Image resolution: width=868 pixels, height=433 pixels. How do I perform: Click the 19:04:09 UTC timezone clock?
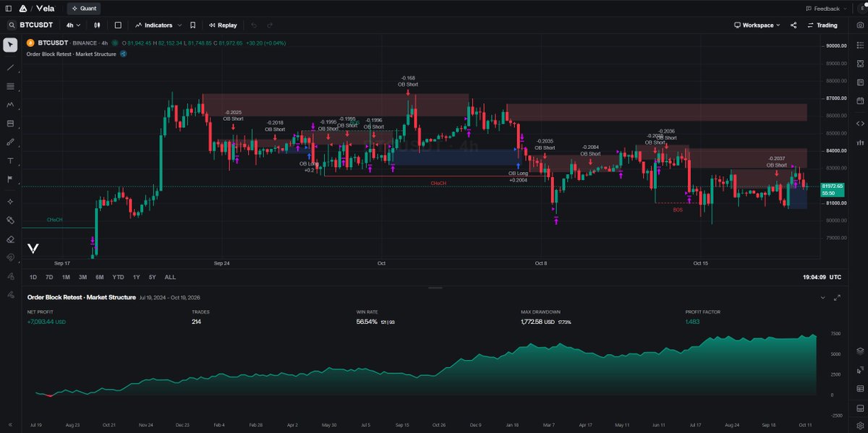pyautogui.click(x=822, y=277)
